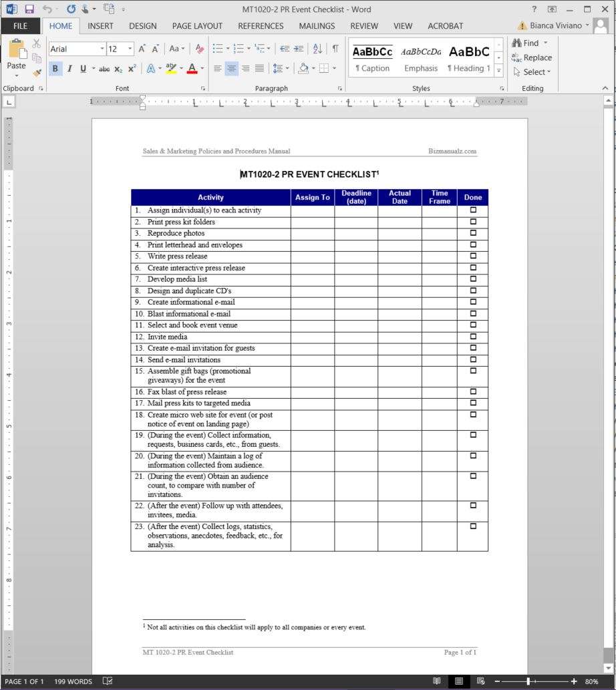This screenshot has width=616, height=690.
Task: Switch to the REVIEW tab
Action: tap(364, 26)
